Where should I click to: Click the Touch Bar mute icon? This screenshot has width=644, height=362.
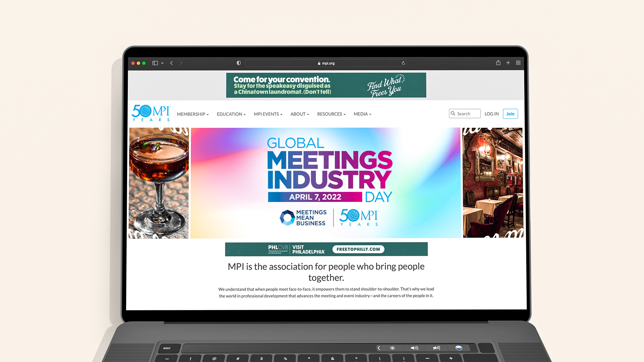(x=436, y=348)
